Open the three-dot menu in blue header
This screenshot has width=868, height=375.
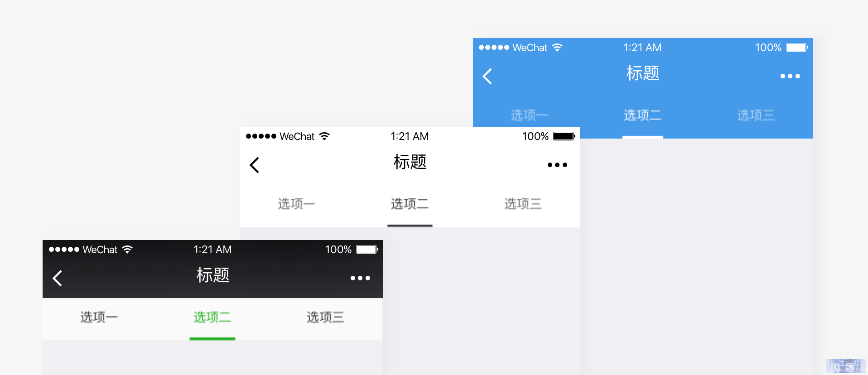(x=790, y=76)
